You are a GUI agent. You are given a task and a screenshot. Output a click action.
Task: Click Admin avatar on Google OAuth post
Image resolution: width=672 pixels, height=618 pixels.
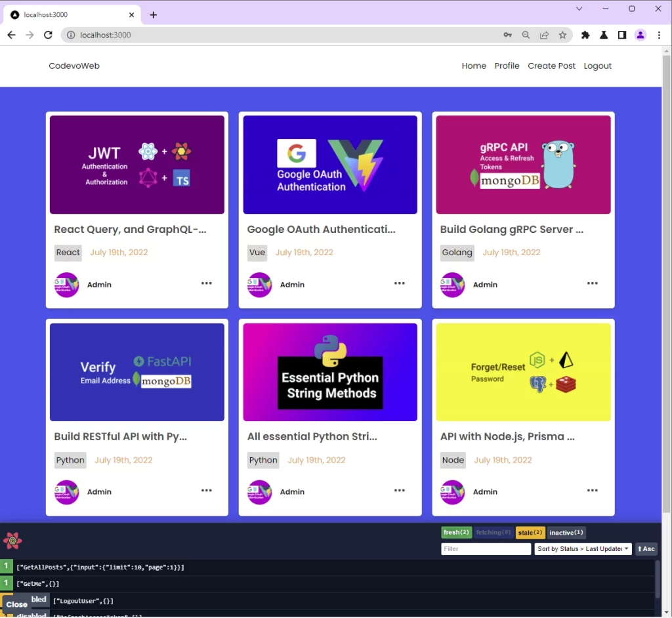[259, 285]
